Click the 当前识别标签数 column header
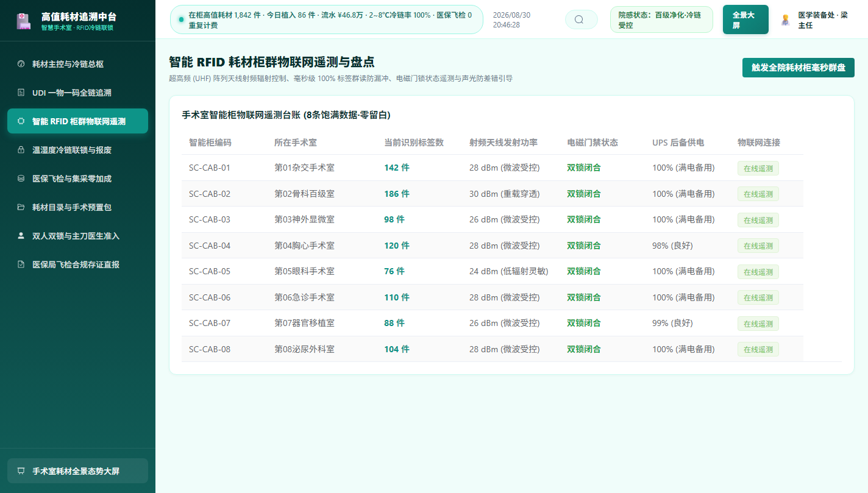The width and height of the screenshot is (868, 493). pos(414,143)
